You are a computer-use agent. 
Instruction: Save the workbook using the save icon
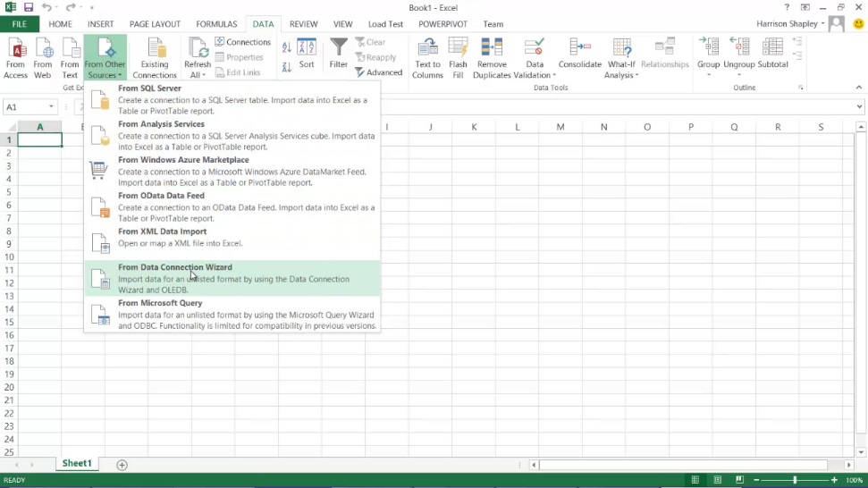tap(29, 8)
